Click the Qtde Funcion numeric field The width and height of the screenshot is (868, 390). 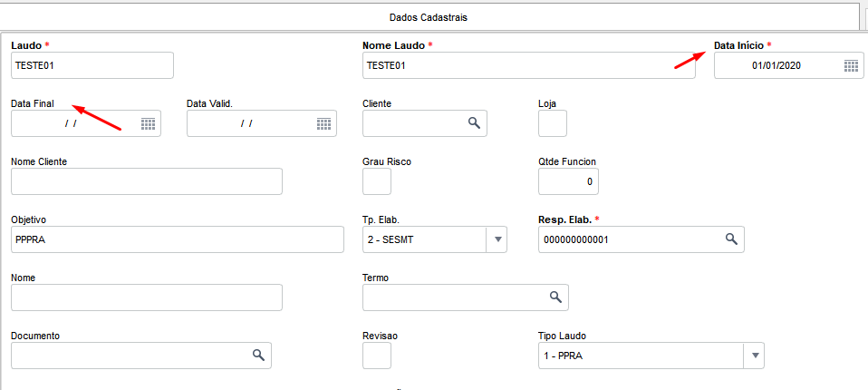(568, 181)
